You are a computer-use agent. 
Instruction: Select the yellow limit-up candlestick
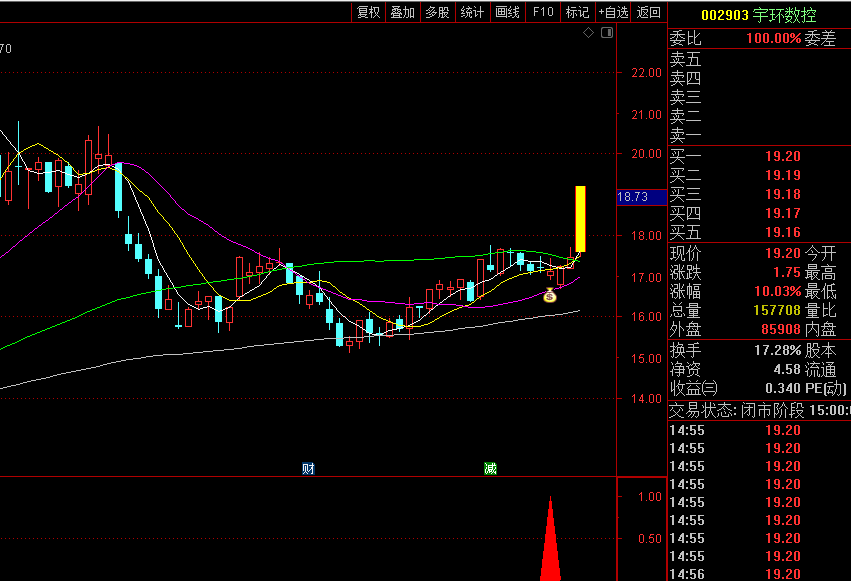(580, 219)
